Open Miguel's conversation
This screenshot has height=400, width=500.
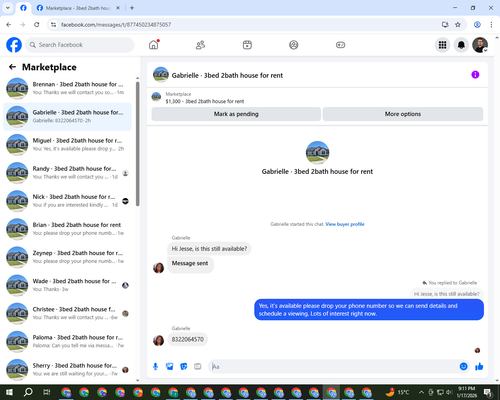click(x=67, y=145)
